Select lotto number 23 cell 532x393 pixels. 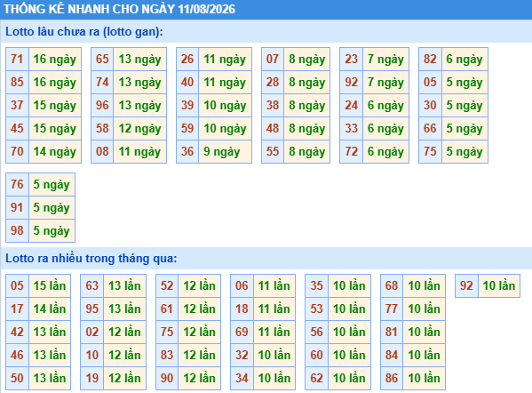351,59
